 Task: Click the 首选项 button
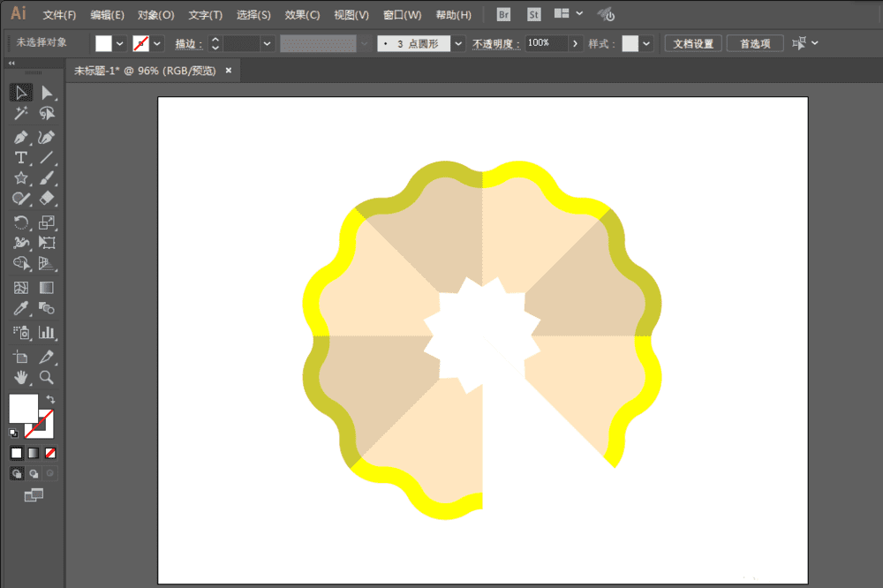755,43
